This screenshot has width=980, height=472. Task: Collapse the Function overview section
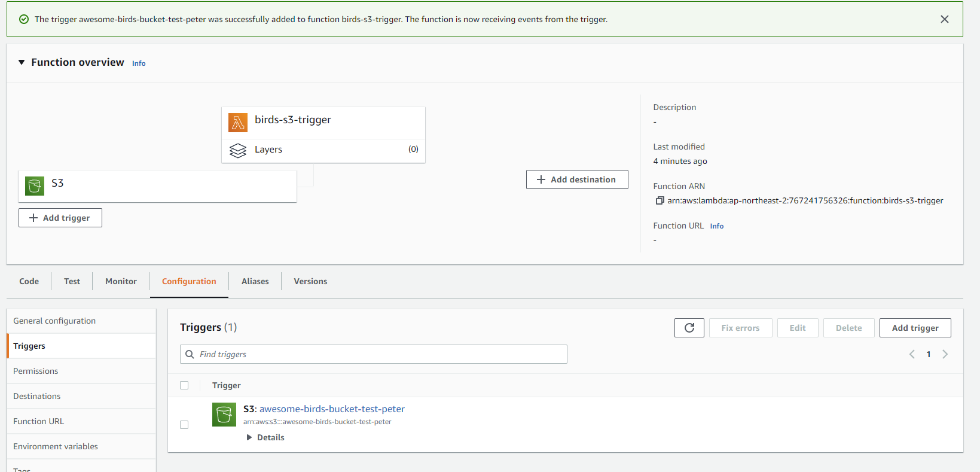[22, 62]
